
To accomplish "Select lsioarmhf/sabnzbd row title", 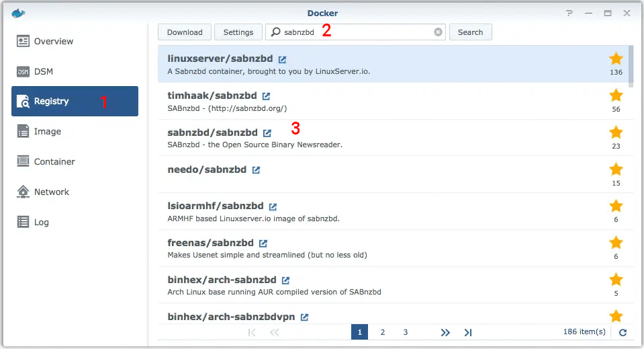I will (216, 206).
